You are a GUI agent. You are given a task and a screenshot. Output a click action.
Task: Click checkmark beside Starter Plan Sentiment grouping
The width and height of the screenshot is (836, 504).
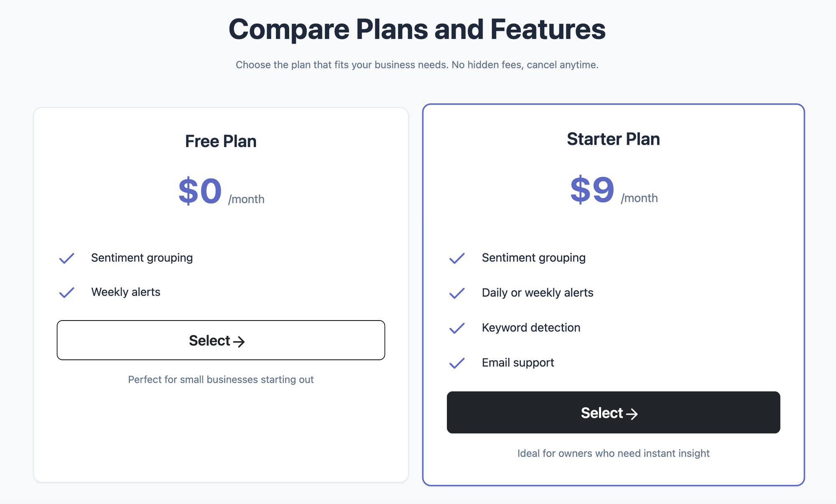[x=457, y=258]
